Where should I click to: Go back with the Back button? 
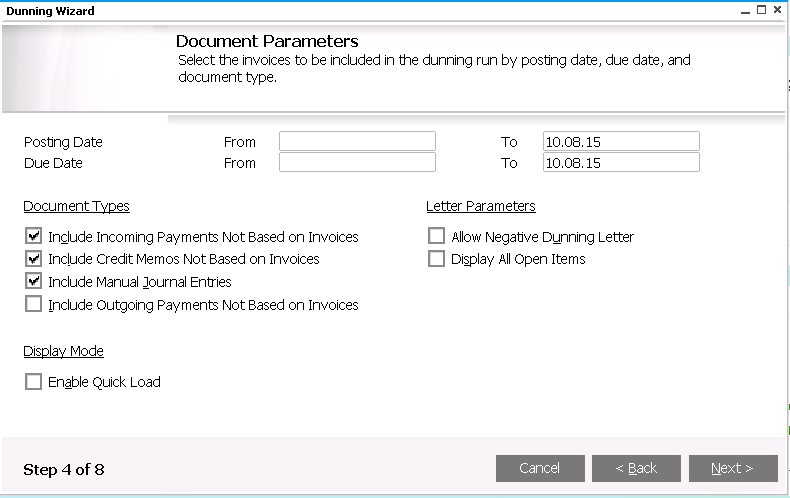pyautogui.click(x=636, y=468)
